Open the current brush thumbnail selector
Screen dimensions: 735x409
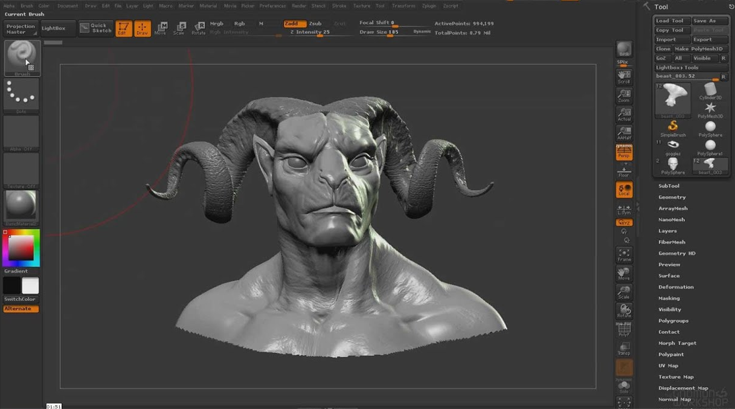coord(22,58)
